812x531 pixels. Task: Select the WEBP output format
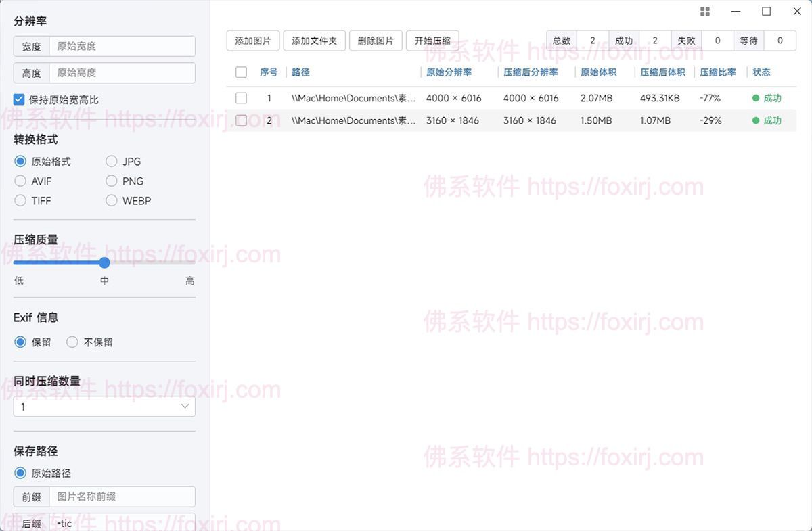tap(111, 200)
